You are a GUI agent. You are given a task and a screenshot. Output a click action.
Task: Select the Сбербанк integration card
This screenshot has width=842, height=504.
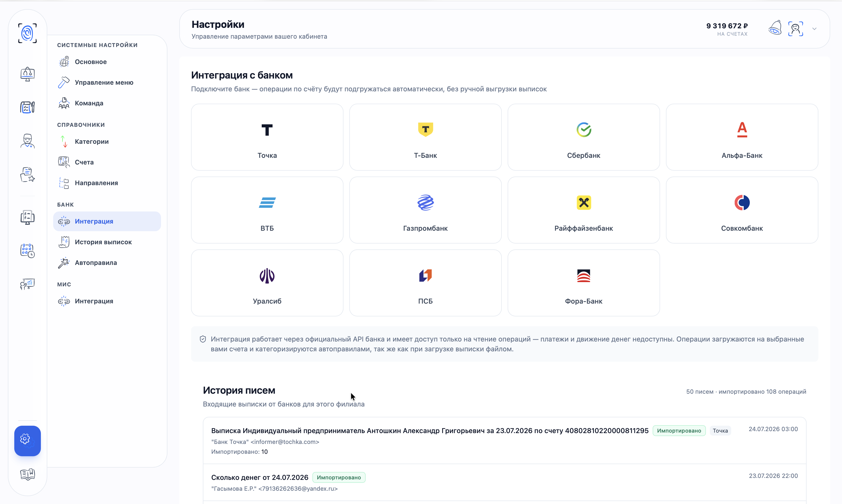[584, 137]
